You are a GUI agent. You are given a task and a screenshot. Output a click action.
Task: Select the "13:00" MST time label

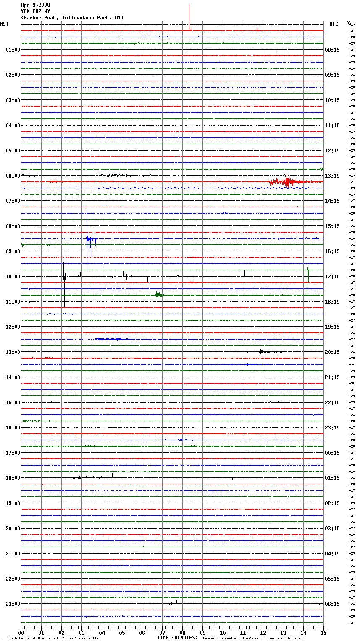click(13, 352)
